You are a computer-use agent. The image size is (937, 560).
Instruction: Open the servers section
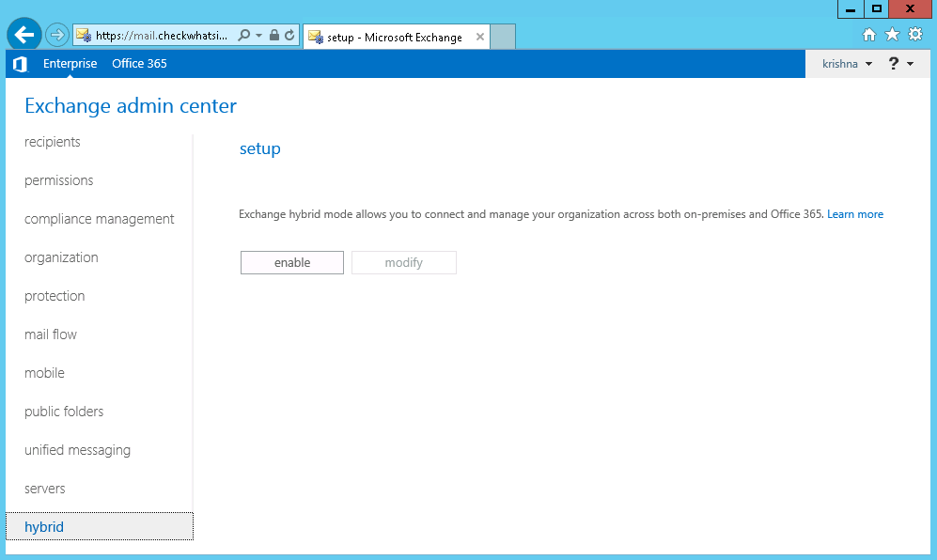[45, 489]
